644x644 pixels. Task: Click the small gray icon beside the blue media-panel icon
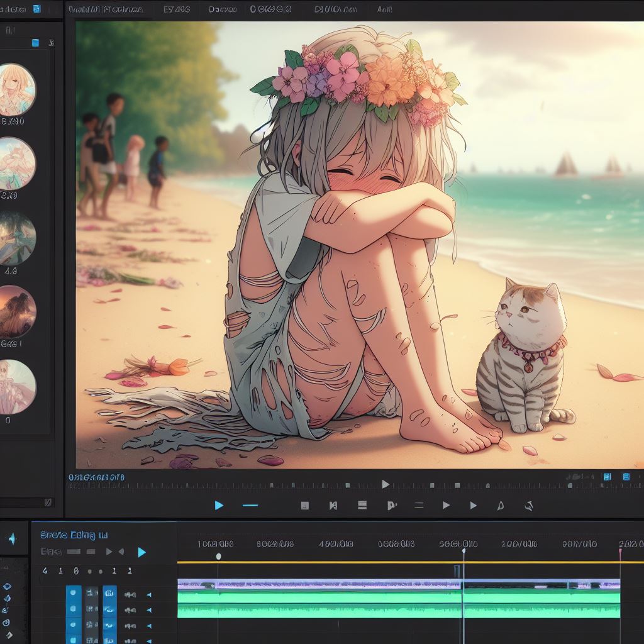pyautogui.click(x=51, y=43)
